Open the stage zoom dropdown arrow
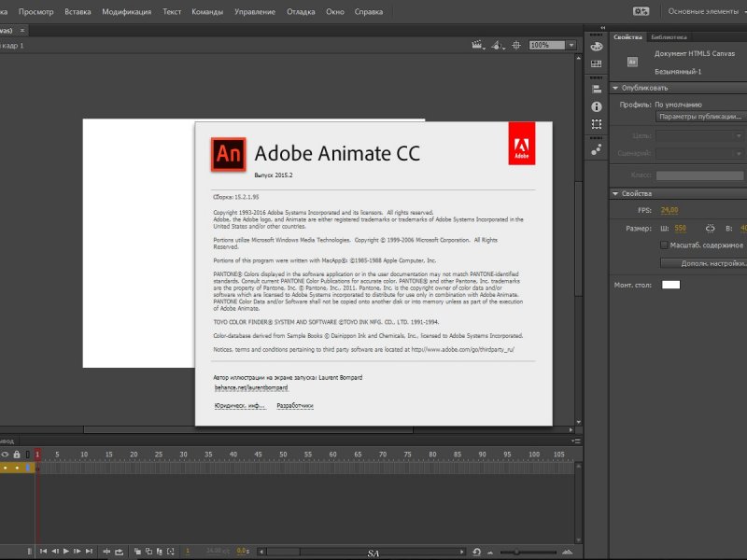This screenshot has height=560, width=747. pyautogui.click(x=571, y=45)
